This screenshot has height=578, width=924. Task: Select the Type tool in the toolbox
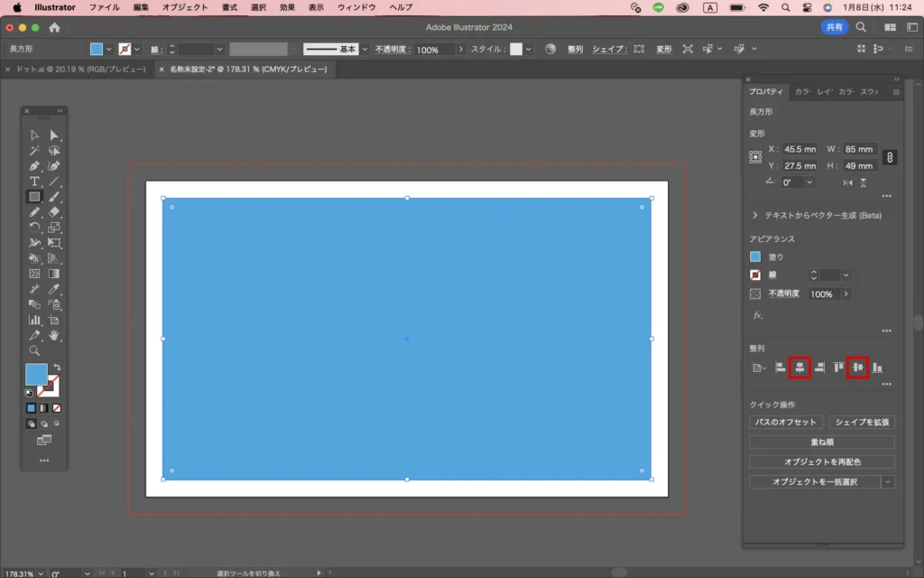pos(34,182)
